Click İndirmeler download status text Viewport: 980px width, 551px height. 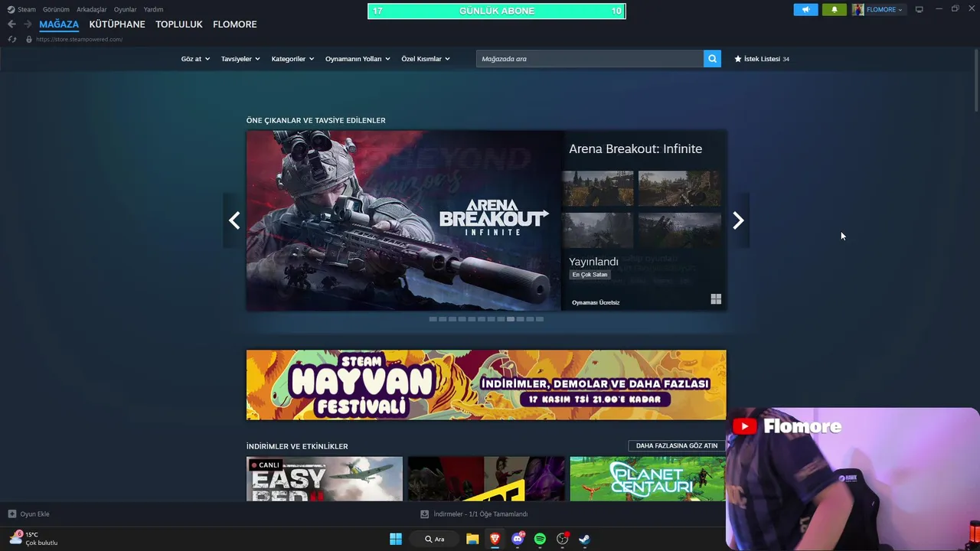pyautogui.click(x=481, y=514)
